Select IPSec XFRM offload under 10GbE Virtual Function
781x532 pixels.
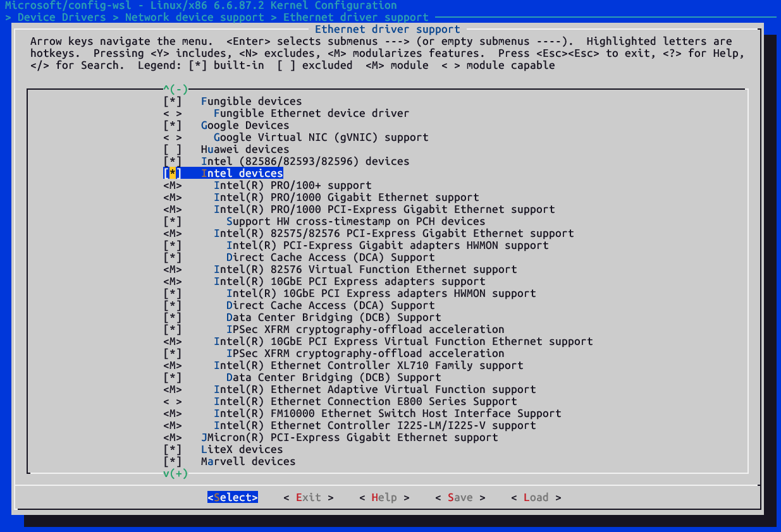(x=366, y=353)
